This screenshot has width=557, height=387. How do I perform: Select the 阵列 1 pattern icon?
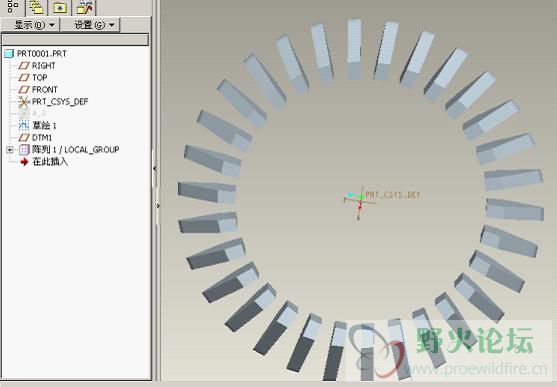point(24,150)
